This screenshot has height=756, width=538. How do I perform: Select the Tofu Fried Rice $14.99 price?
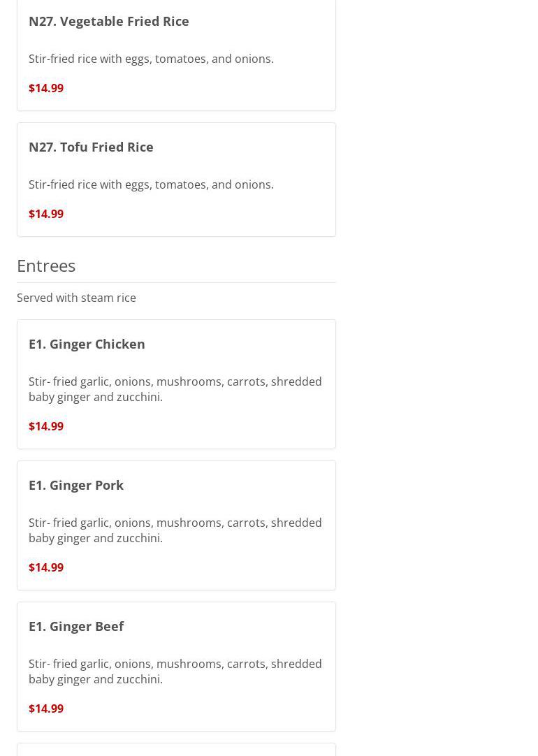pos(46,214)
